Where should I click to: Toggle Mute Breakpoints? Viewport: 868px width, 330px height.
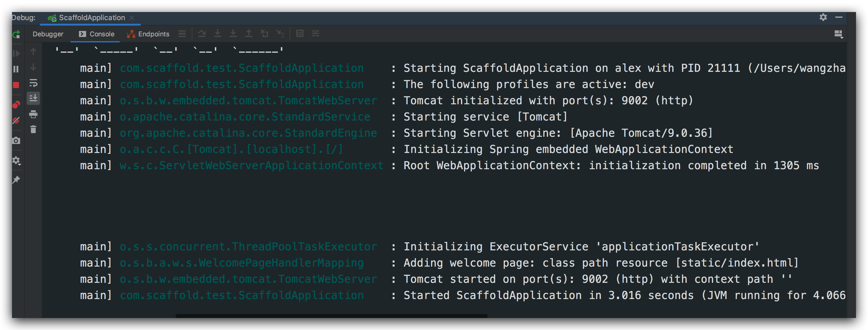tap(16, 121)
